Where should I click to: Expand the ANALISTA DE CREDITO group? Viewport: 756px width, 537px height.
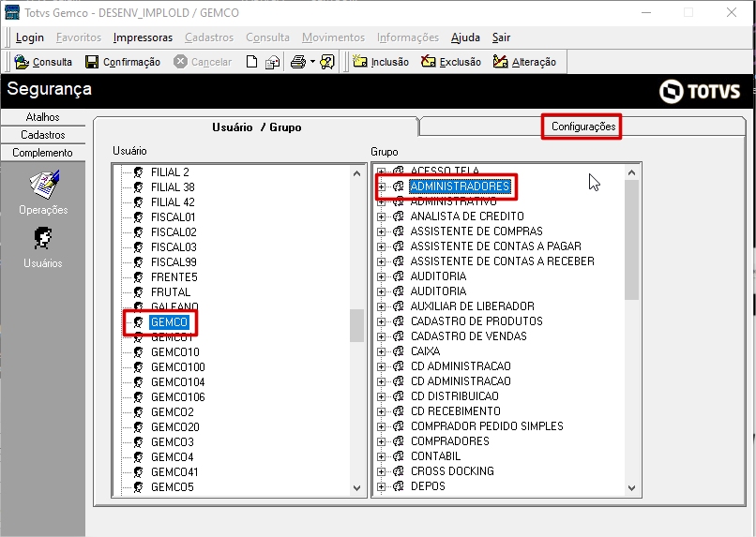(382, 216)
